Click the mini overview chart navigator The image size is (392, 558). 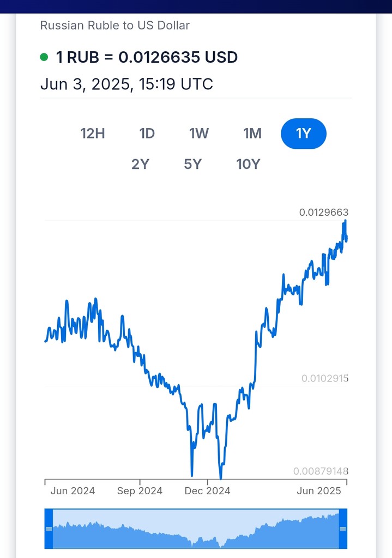click(196, 529)
